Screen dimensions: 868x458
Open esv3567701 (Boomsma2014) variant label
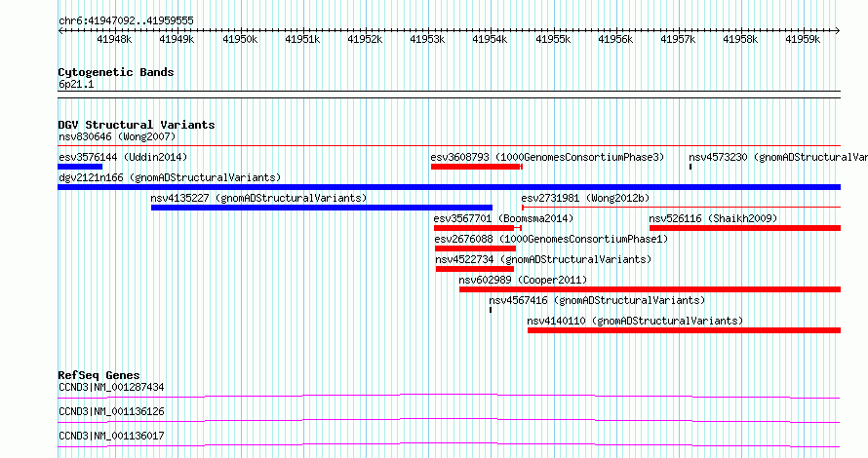pos(503,218)
